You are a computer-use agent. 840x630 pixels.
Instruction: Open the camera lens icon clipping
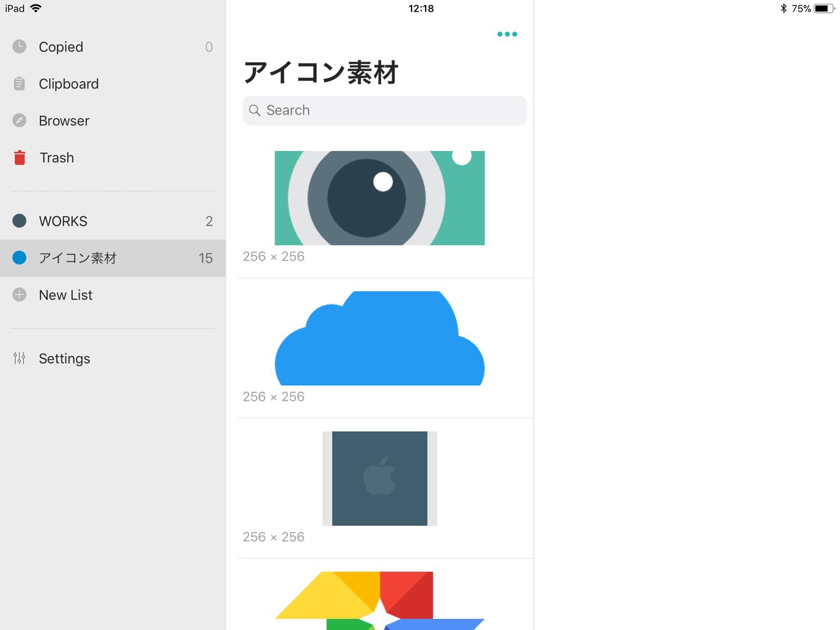tap(380, 198)
